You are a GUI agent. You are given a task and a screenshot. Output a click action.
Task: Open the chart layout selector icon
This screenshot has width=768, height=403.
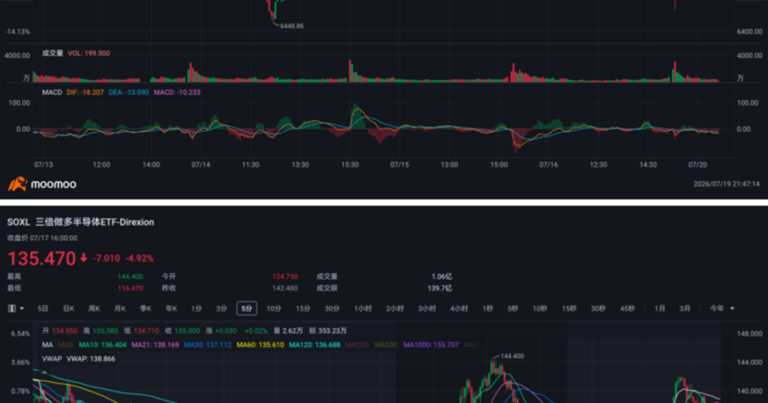click(x=12, y=308)
